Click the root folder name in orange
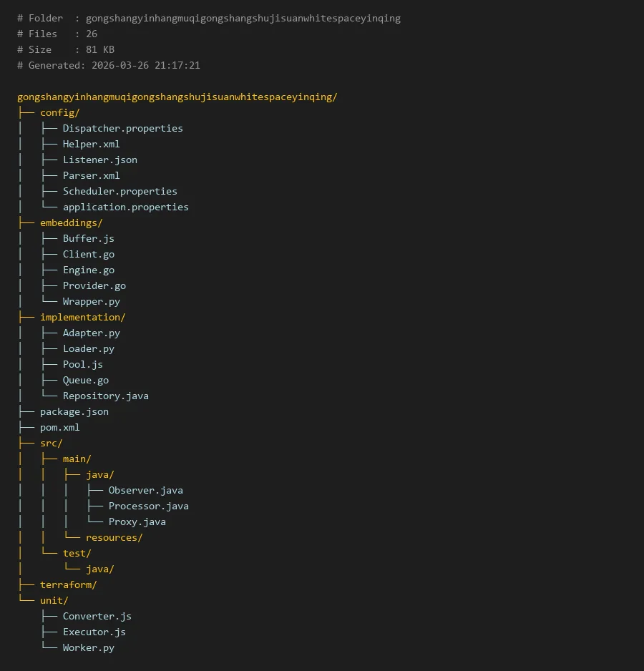644x671 pixels. pyautogui.click(x=177, y=97)
